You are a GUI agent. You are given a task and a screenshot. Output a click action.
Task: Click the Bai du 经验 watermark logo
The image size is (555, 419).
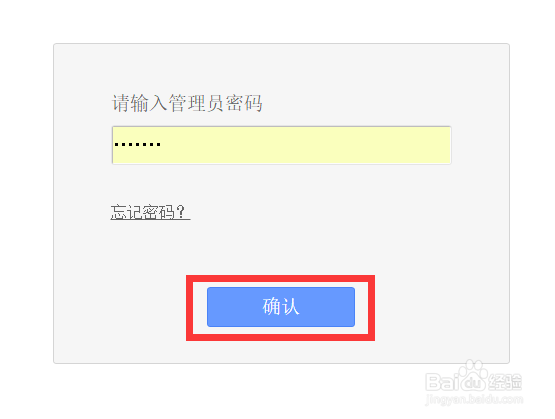pos(474,381)
